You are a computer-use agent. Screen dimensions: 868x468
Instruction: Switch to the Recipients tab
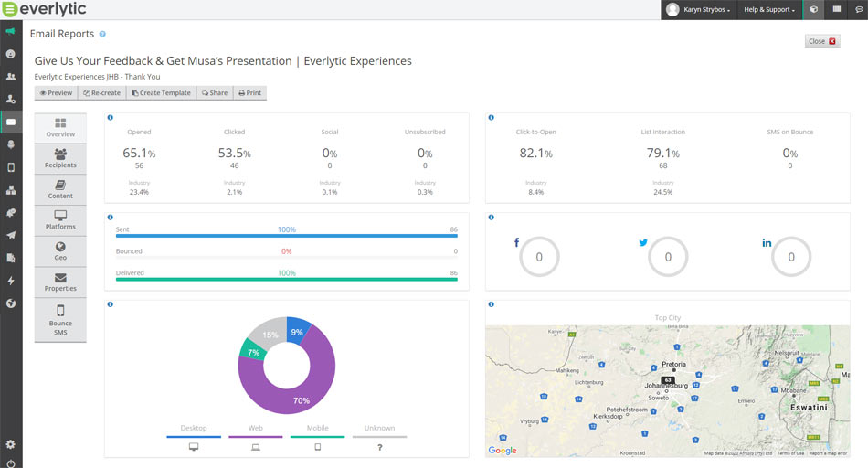pos(60,159)
